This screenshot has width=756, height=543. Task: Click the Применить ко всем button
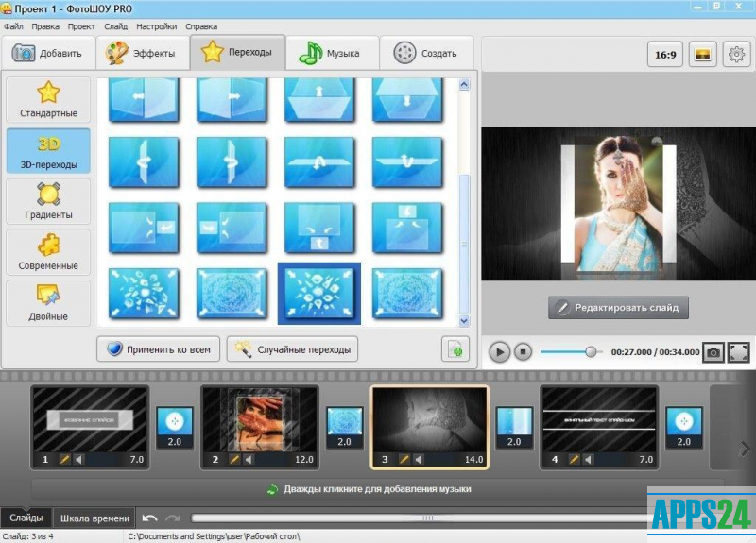point(158,349)
